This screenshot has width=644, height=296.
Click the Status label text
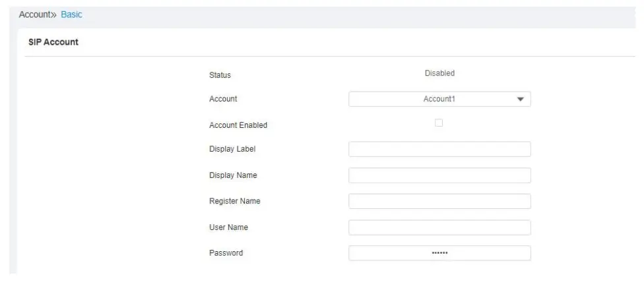click(220, 75)
